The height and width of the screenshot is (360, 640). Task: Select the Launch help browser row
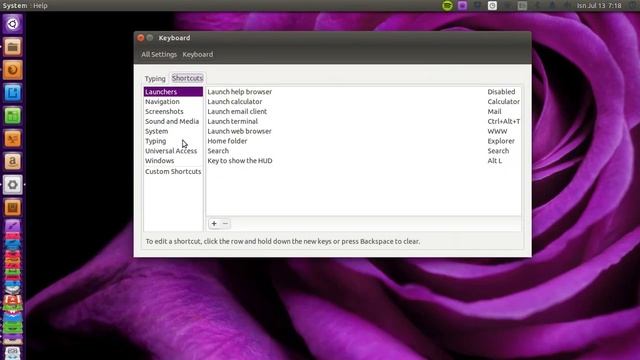(x=363, y=92)
